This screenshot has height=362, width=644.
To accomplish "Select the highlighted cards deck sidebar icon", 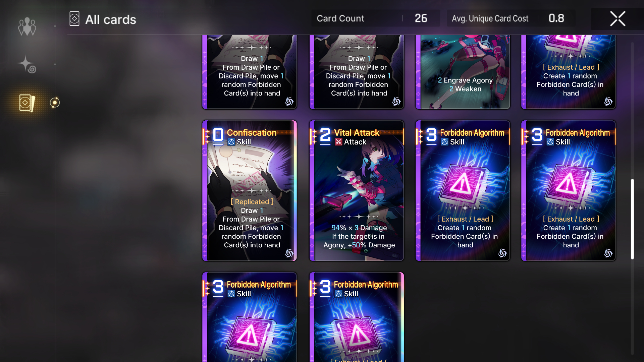I will pos(27,103).
